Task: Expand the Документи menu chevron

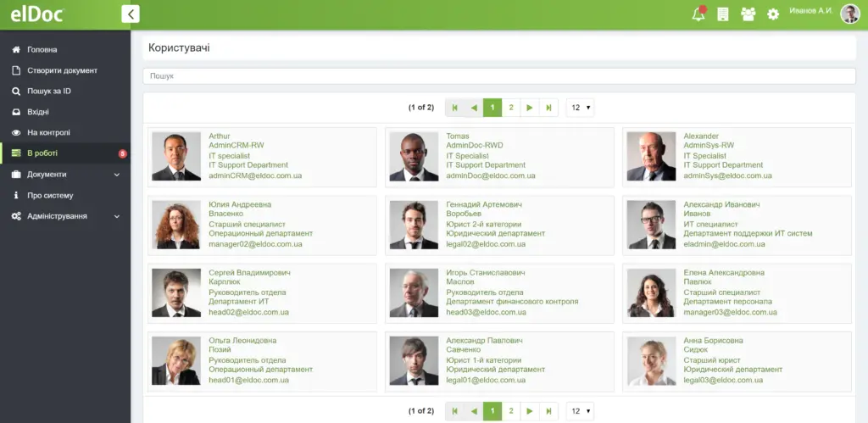Action: pyautogui.click(x=117, y=175)
